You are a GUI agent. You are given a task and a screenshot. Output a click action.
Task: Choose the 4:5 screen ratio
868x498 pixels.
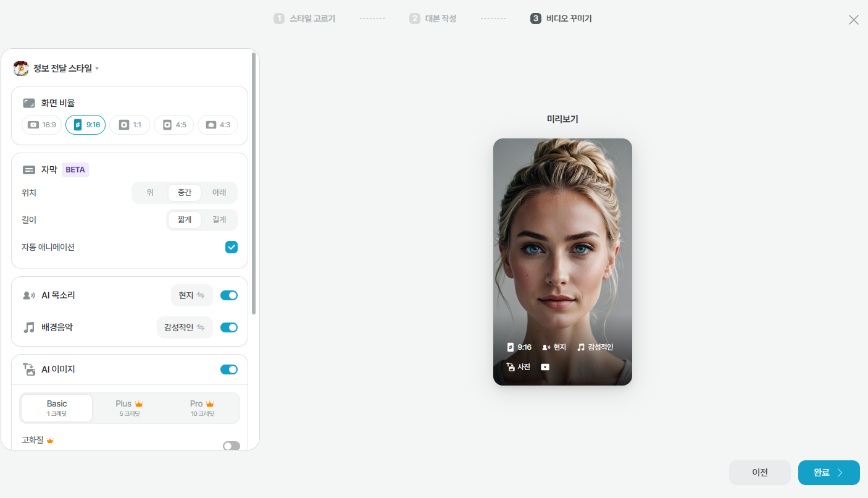(173, 125)
